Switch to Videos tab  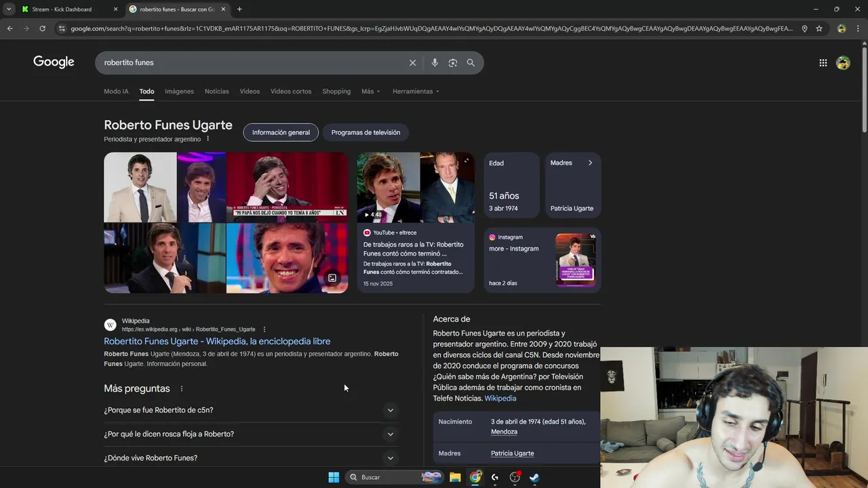tap(250, 91)
